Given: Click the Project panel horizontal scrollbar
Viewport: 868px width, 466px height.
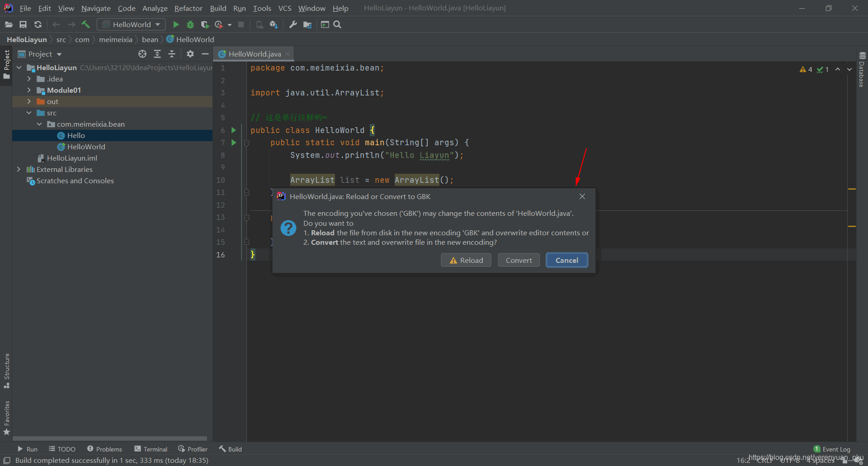Looking at the screenshot, I should pos(109,438).
